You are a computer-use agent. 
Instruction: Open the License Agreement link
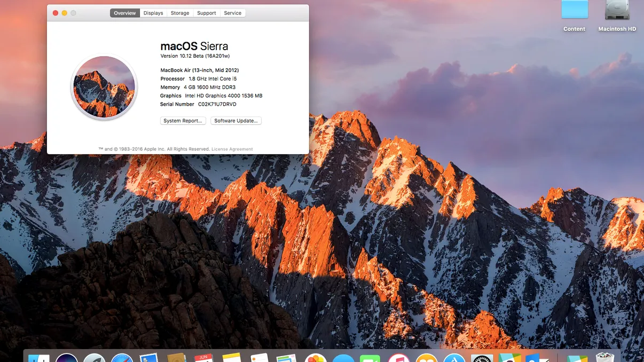pyautogui.click(x=232, y=149)
